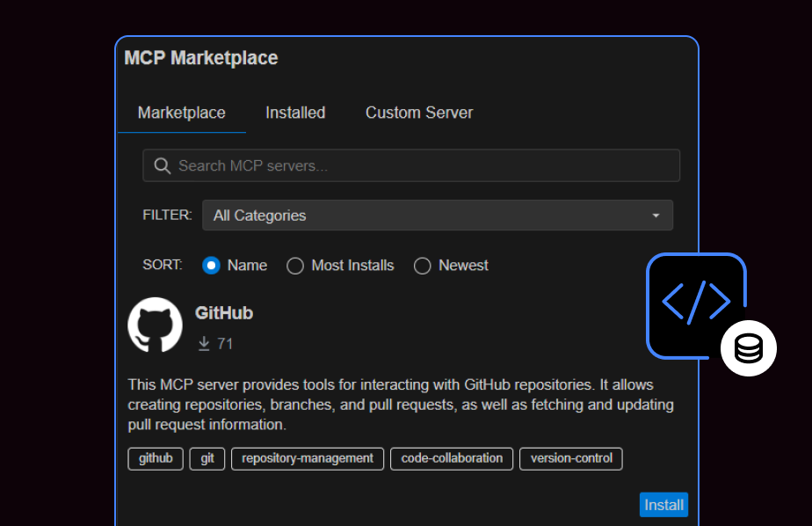Click the git tag chip

pos(207,458)
